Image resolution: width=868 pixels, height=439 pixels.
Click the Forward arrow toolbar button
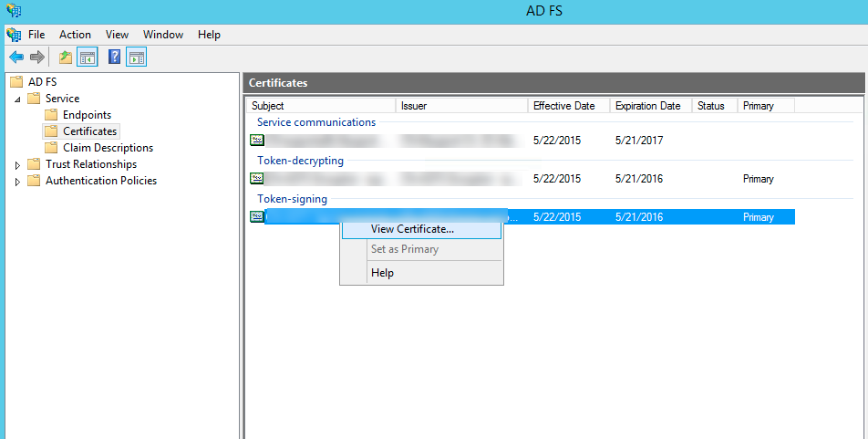37,57
